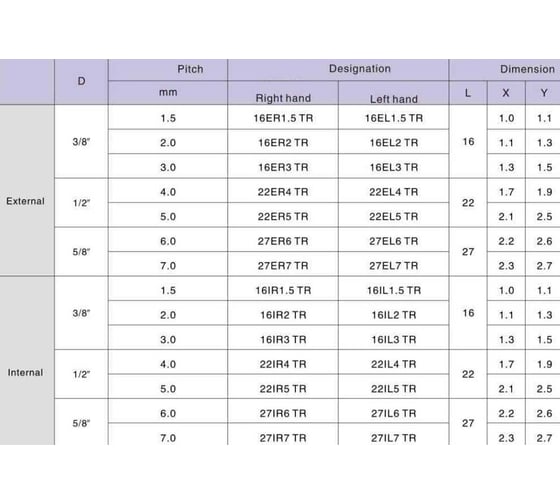Select cell 16EL2 TR

pos(394,143)
